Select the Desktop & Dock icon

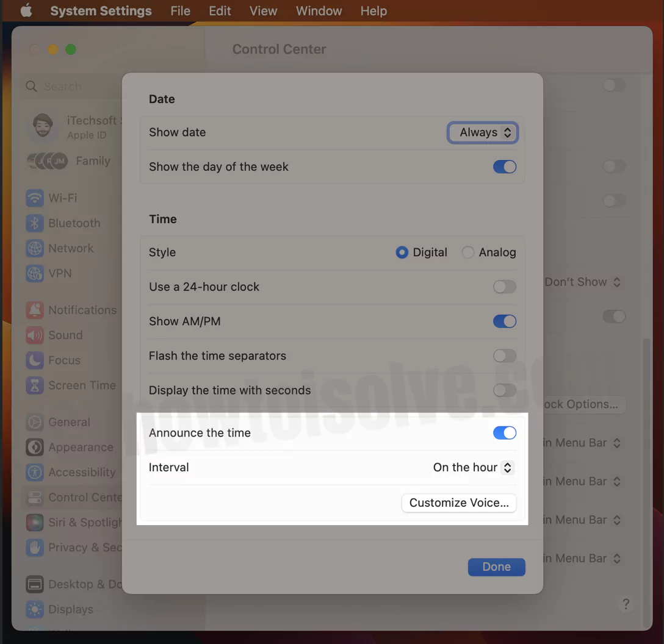(x=35, y=584)
